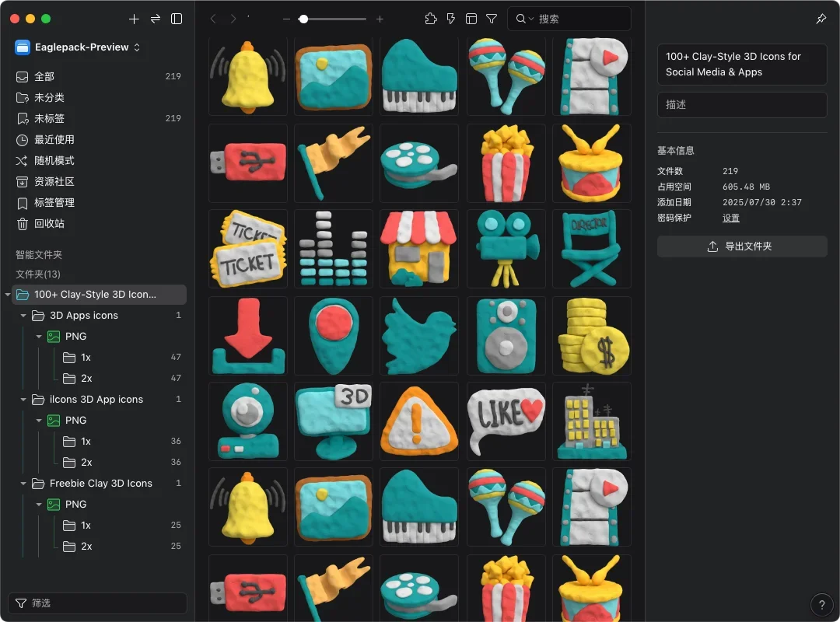Click the 设置 password protection link
The image size is (840, 622).
coord(731,218)
